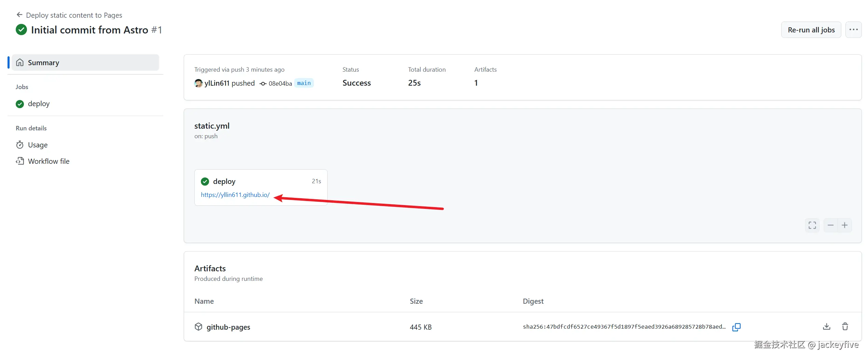Click the Success status text
The height and width of the screenshot is (359, 868).
tap(356, 83)
